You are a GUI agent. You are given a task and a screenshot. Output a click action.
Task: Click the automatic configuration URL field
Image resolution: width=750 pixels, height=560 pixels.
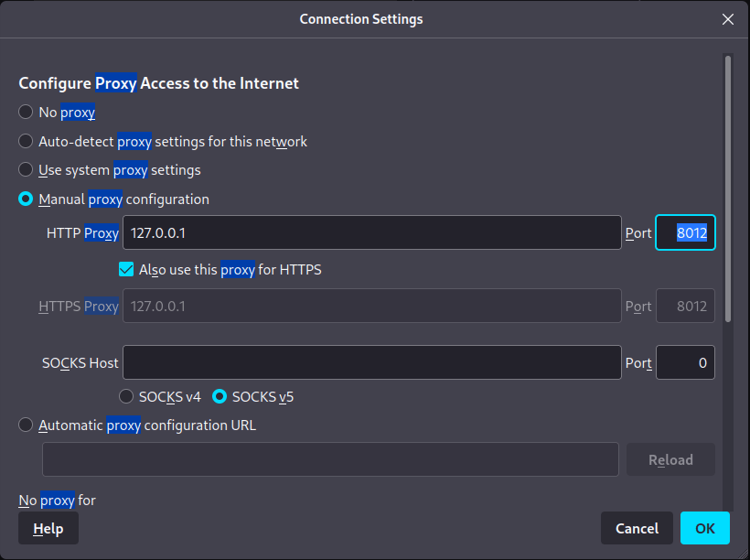(x=330, y=459)
